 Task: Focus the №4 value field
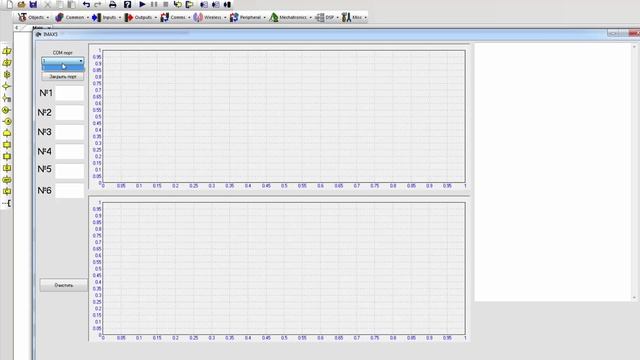click(x=69, y=151)
